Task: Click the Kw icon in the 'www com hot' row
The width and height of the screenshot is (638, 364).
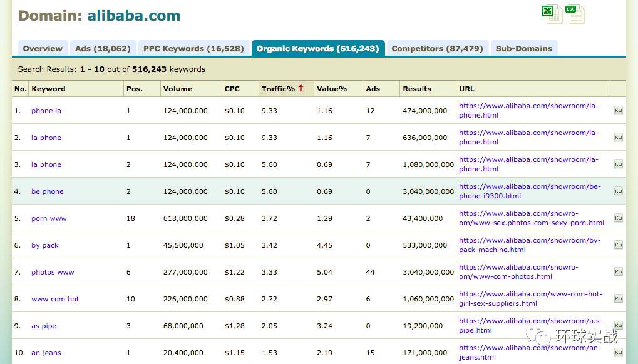Action: (619, 298)
